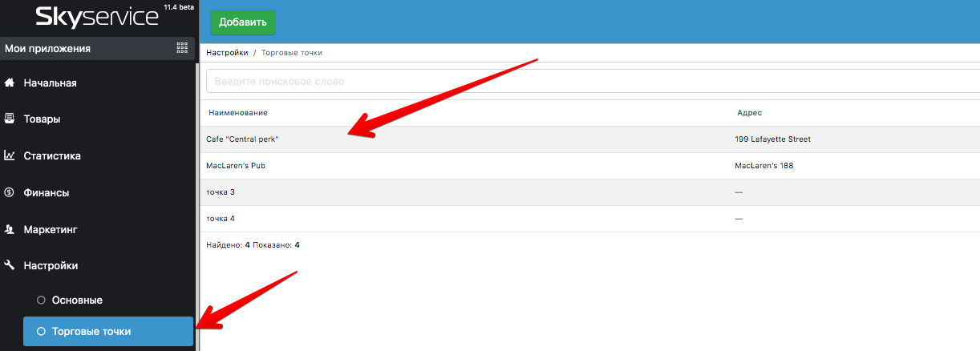The height and width of the screenshot is (351, 980).
Task: Click the wrench icon beside Настройки
Action: click(x=10, y=265)
